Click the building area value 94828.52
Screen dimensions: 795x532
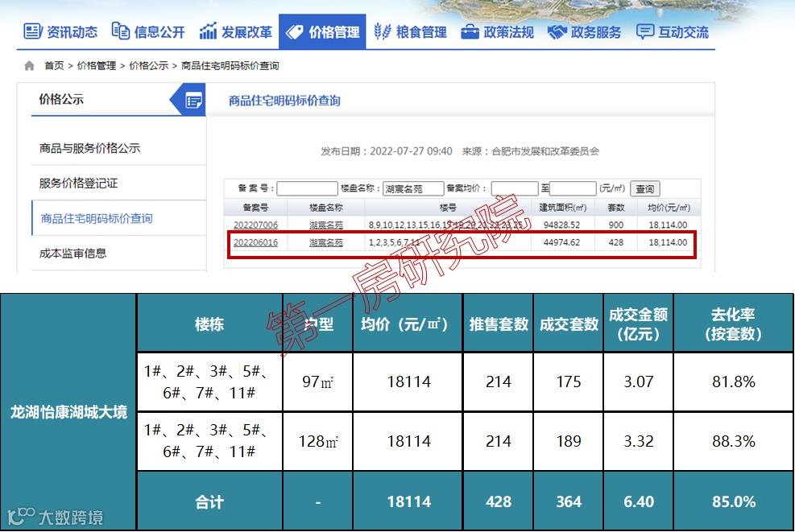561,225
